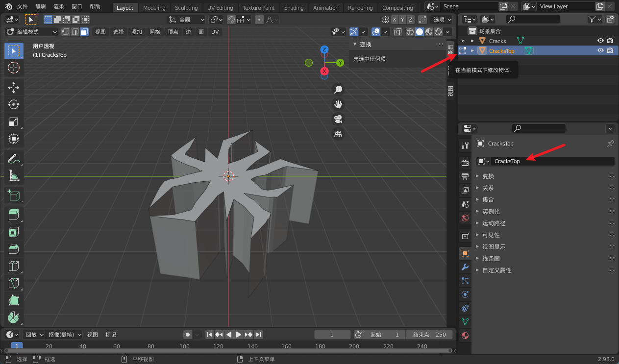Switch to wireframe viewport shading
This screenshot has width=619, height=364.
(410, 32)
